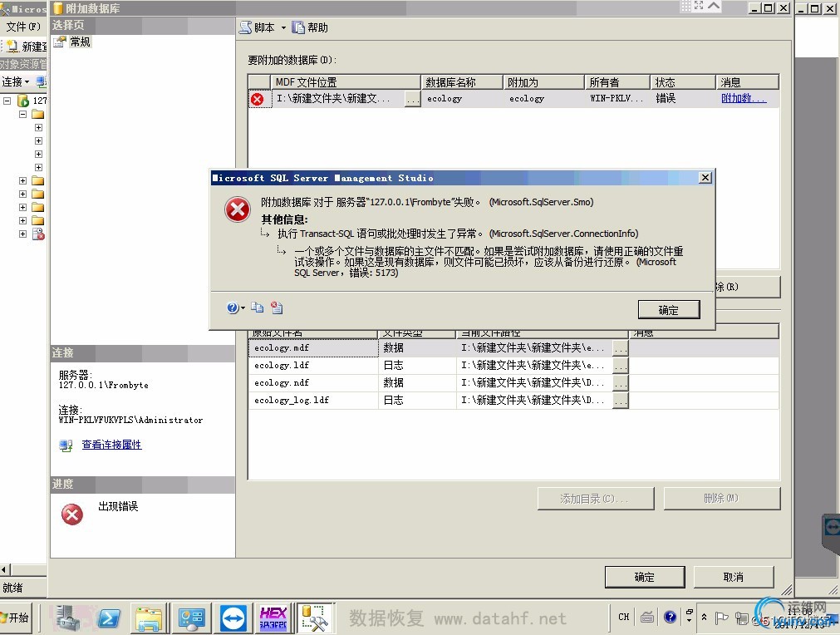840x635 pixels.
Task: Click the browse ... button in the MDF file row
Action: pyautogui.click(x=412, y=99)
